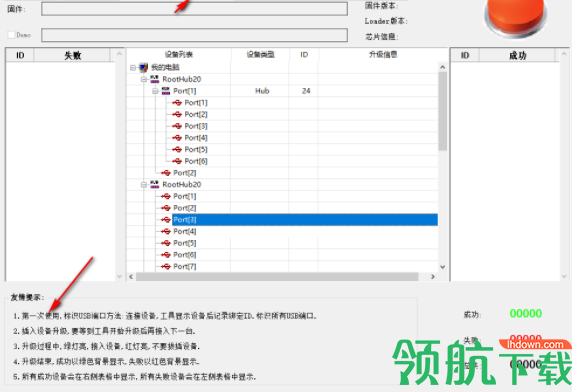
Task: Click the 设备列表 column header
Action: pos(179,55)
